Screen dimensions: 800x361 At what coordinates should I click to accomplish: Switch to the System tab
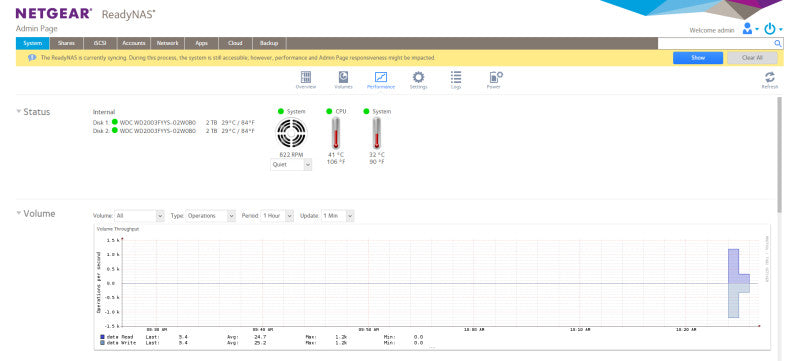tap(33, 43)
